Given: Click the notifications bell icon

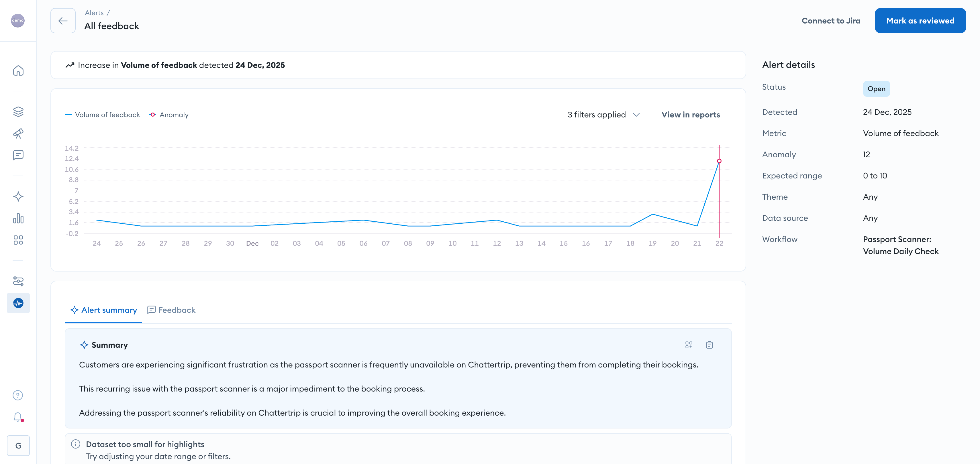Looking at the screenshot, I should click(x=18, y=417).
